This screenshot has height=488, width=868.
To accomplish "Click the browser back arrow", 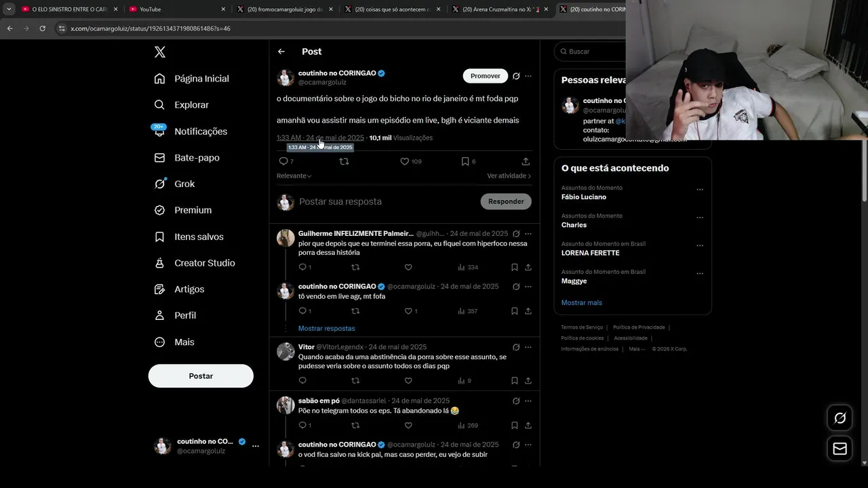I will (x=9, y=28).
